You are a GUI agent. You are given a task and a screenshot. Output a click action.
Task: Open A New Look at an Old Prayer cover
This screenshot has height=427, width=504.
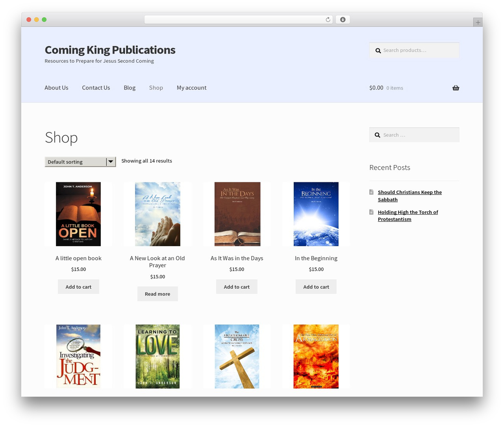[x=157, y=214]
